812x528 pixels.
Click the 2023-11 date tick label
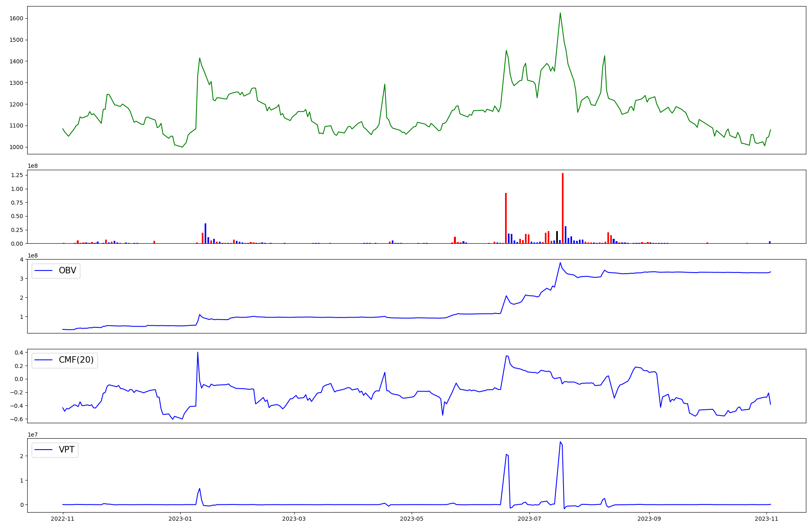[x=766, y=519]
